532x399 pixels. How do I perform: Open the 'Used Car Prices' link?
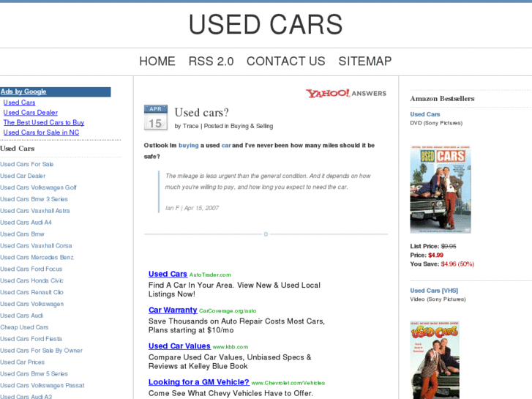pos(22,362)
